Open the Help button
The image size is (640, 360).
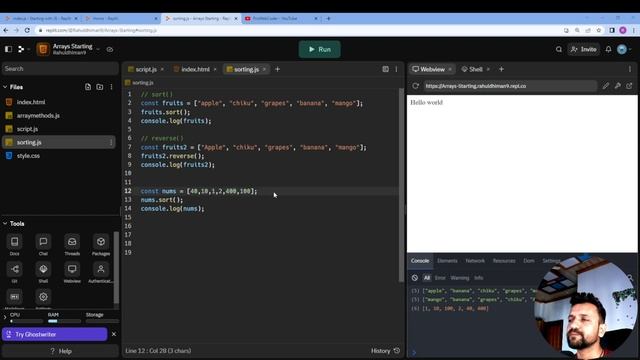click(60, 351)
